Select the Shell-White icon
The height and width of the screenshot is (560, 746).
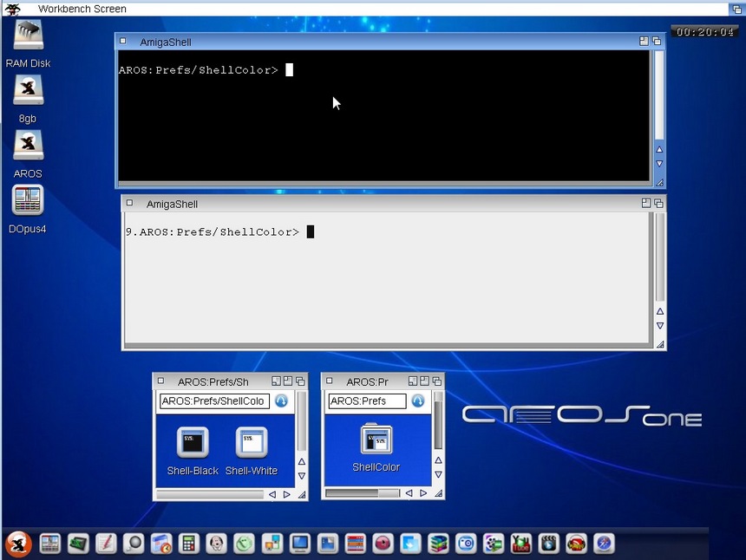pos(252,442)
